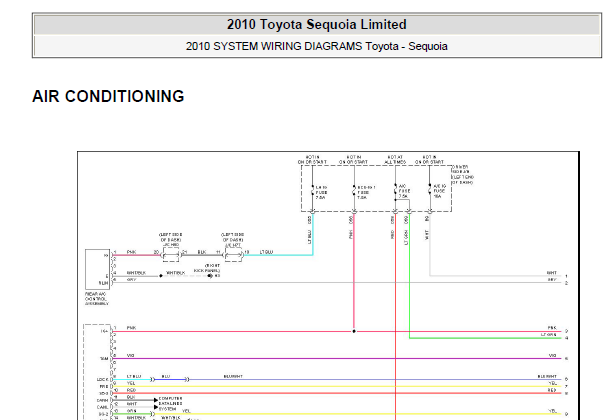
Task: Click the 'A/C IG FUSE 10A' fuse label
Action: 440,191
